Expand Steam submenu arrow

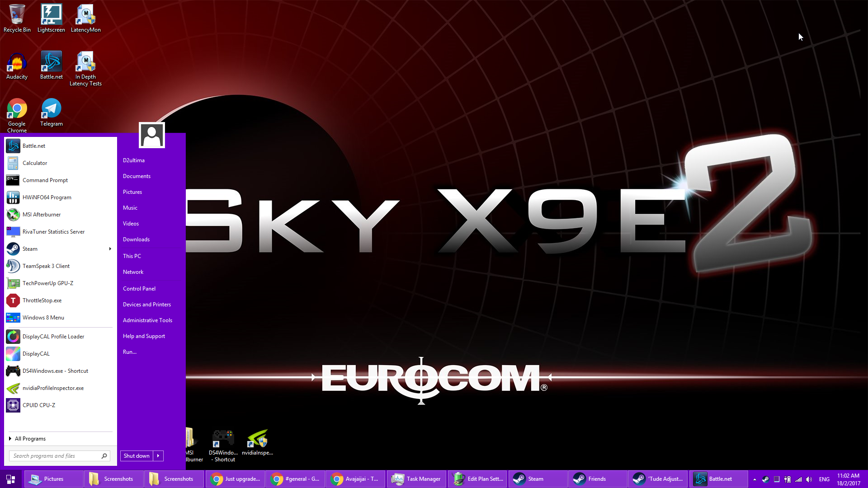pyautogui.click(x=110, y=249)
